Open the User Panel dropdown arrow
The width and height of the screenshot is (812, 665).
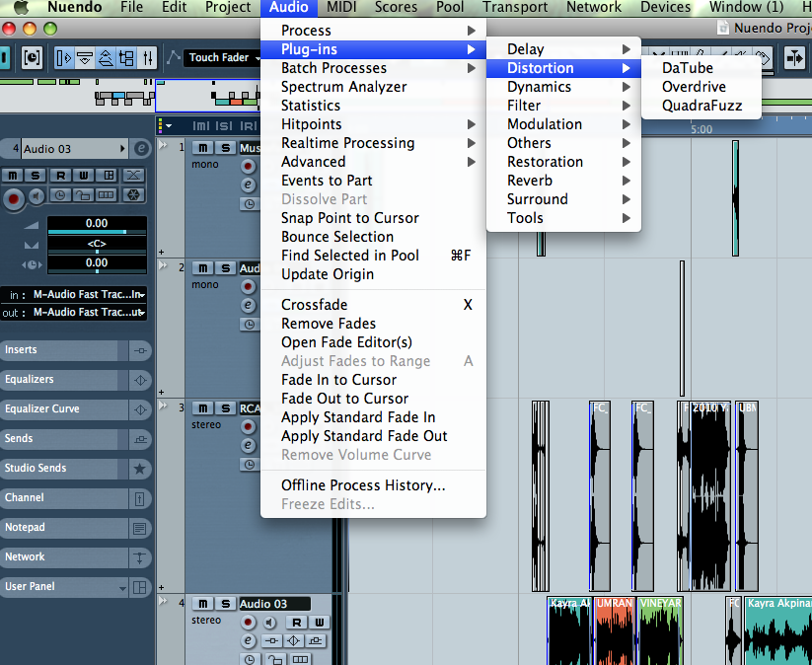click(122, 588)
